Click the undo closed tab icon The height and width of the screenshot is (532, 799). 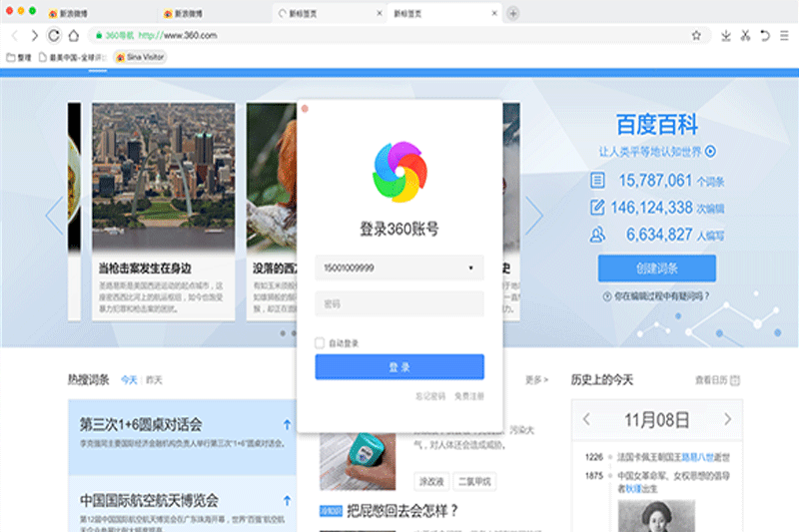point(764,36)
